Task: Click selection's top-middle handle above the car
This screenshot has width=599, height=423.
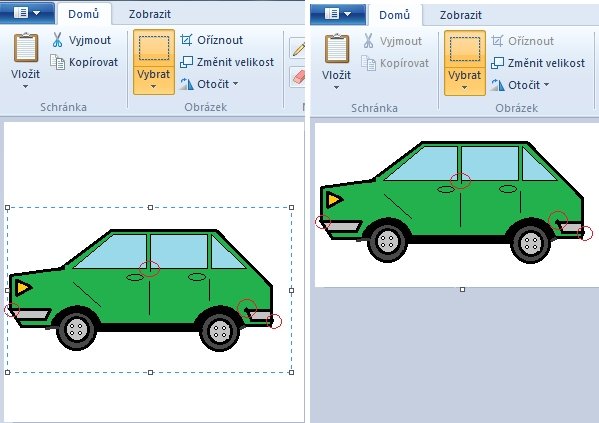Action: tap(151, 207)
